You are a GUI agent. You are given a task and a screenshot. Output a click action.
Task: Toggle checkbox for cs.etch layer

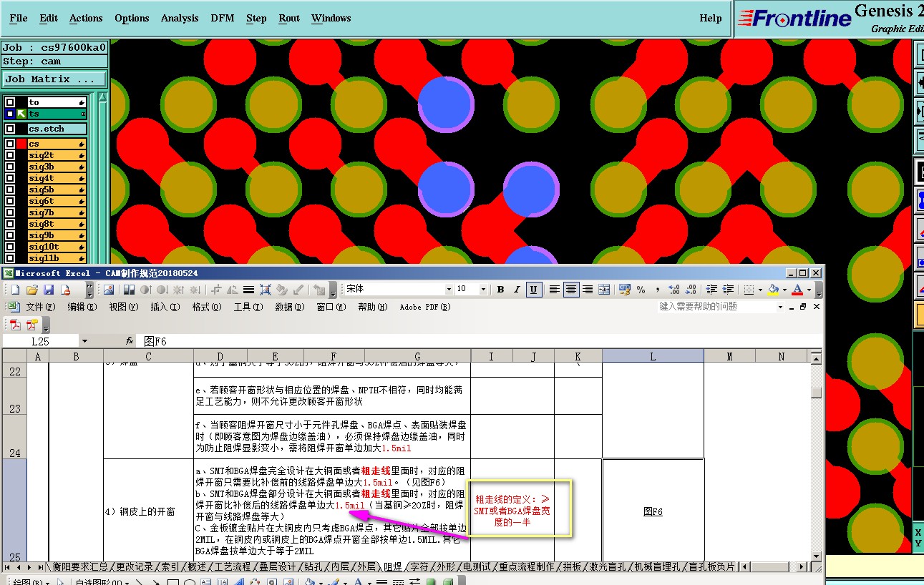coord(9,129)
